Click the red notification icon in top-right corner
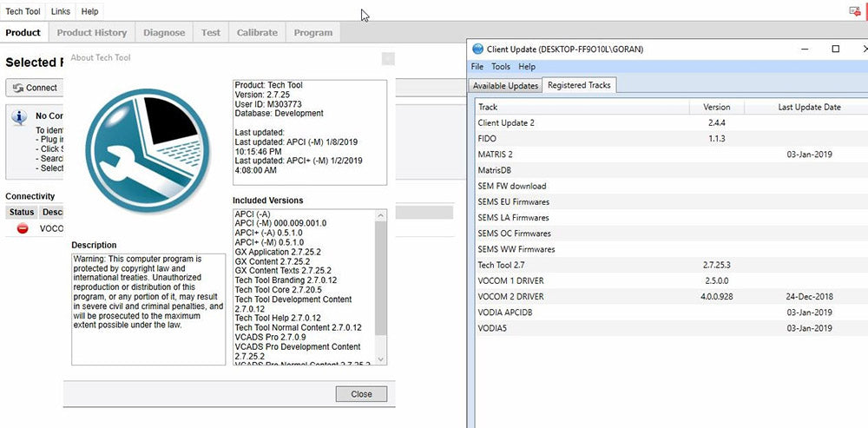The image size is (868, 428). [854, 11]
